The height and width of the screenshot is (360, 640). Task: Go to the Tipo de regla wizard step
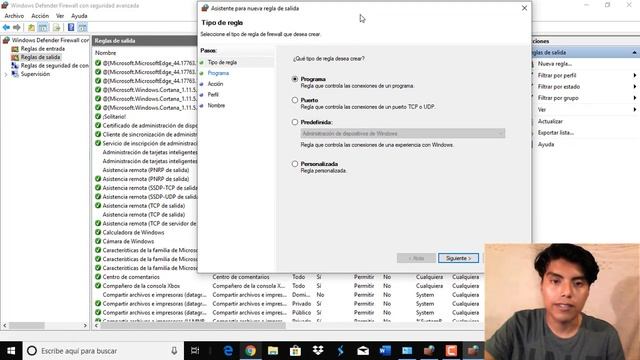tap(222, 62)
